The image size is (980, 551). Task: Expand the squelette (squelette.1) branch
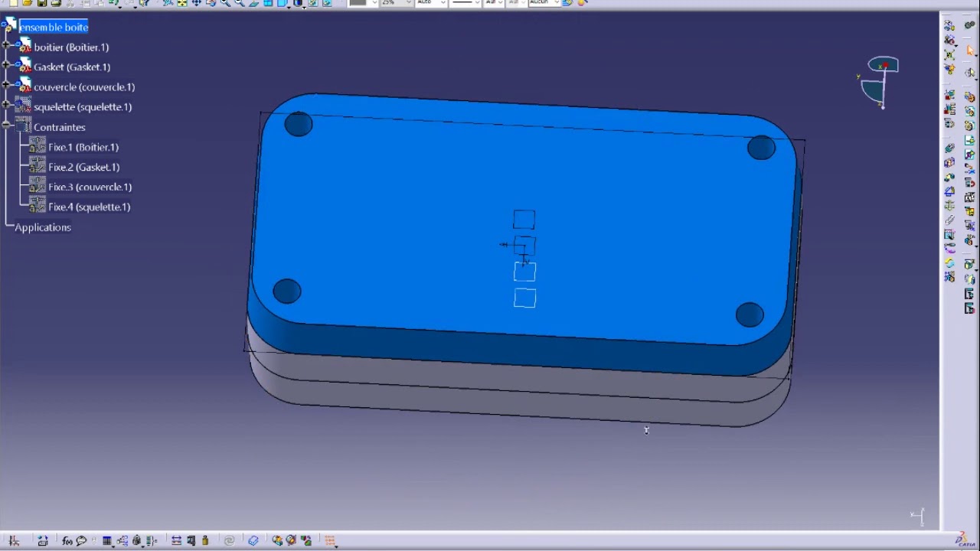(6, 106)
